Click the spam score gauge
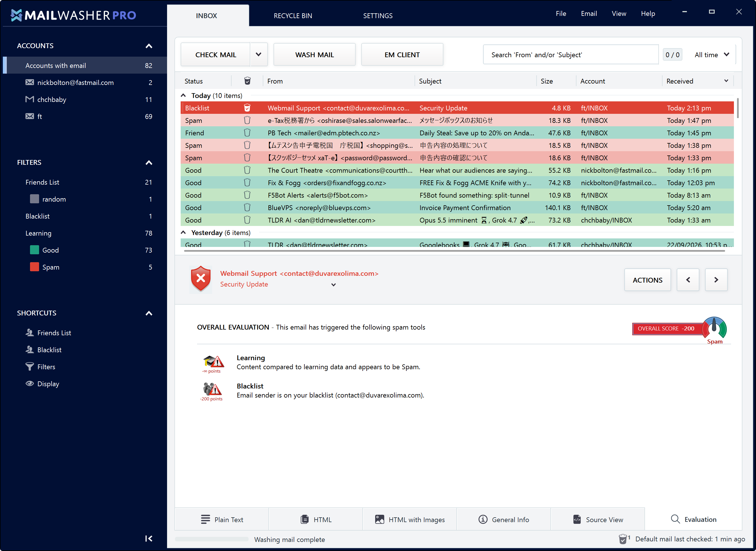 (714, 328)
